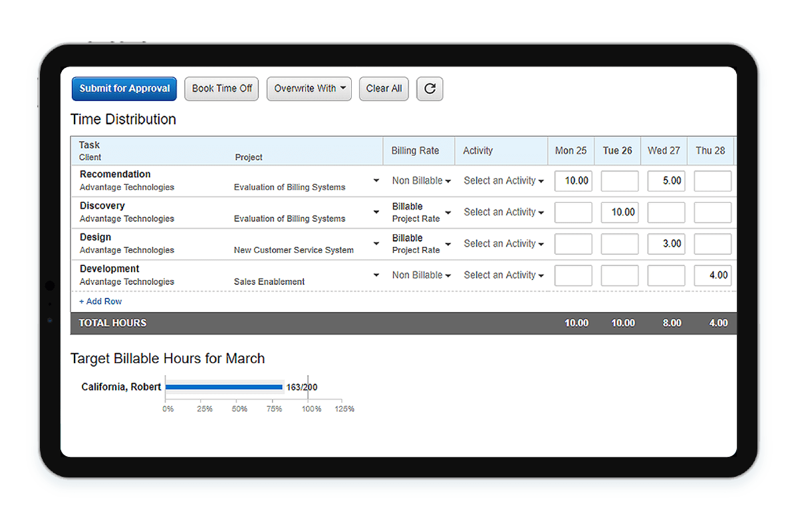Change Design Billable Project Rate dropdown
Viewport: 798px width, 532px height.
click(421, 243)
